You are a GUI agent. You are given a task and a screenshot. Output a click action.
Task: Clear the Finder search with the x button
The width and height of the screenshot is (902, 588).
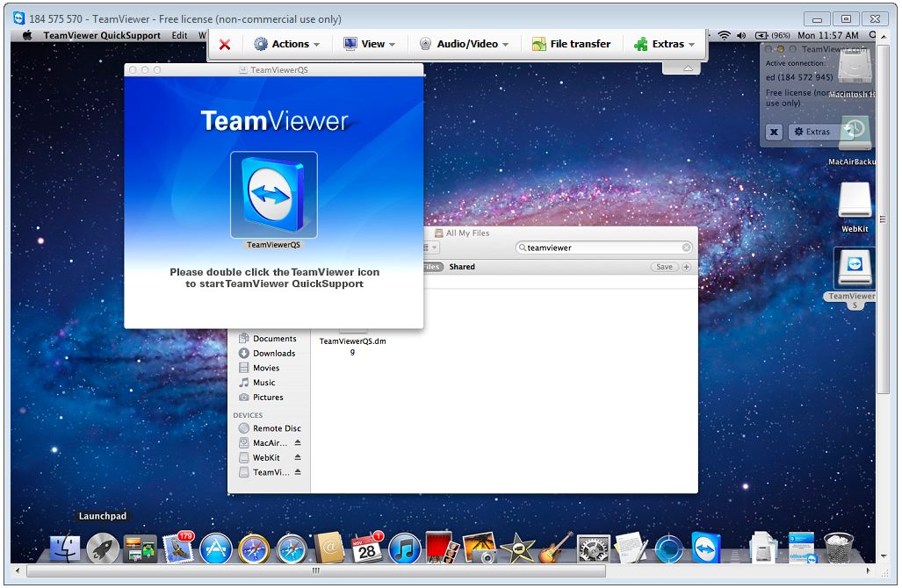click(x=686, y=247)
